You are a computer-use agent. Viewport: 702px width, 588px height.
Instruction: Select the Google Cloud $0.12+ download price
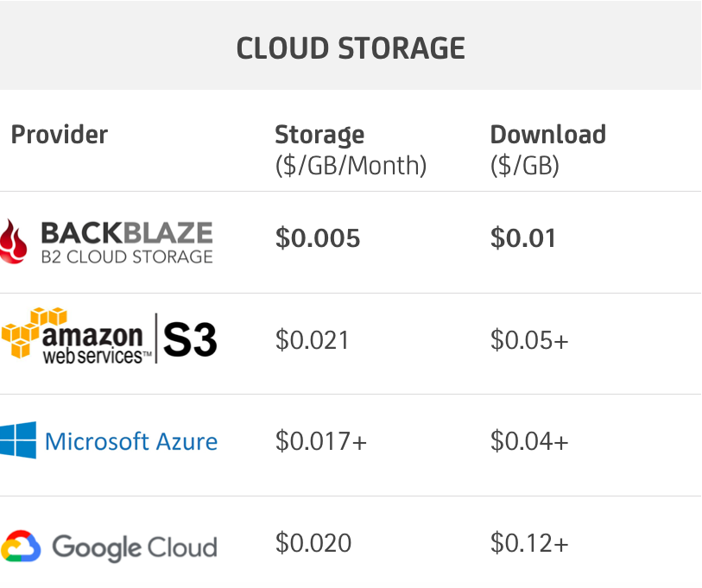pyautogui.click(x=529, y=543)
